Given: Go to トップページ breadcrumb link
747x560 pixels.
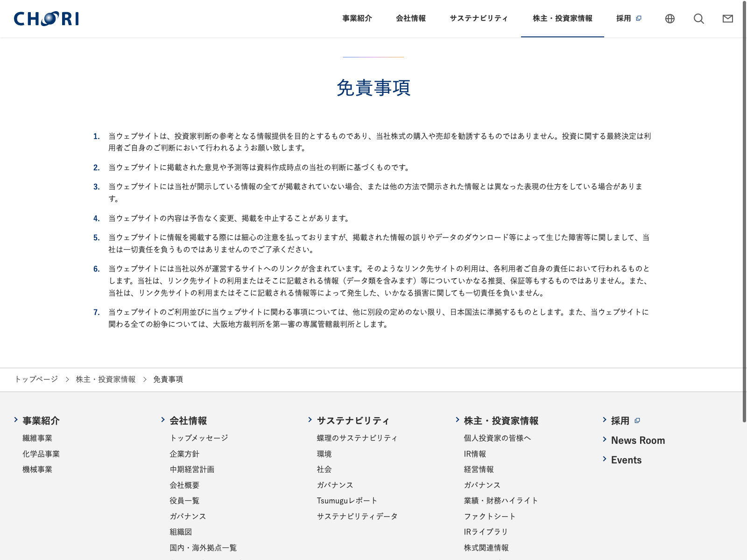Looking at the screenshot, I should [x=36, y=379].
